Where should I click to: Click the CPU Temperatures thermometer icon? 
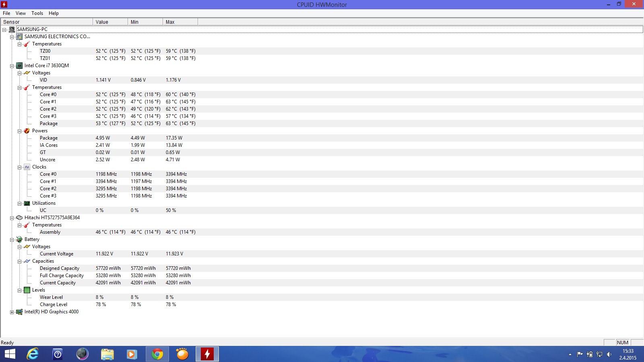click(27, 87)
